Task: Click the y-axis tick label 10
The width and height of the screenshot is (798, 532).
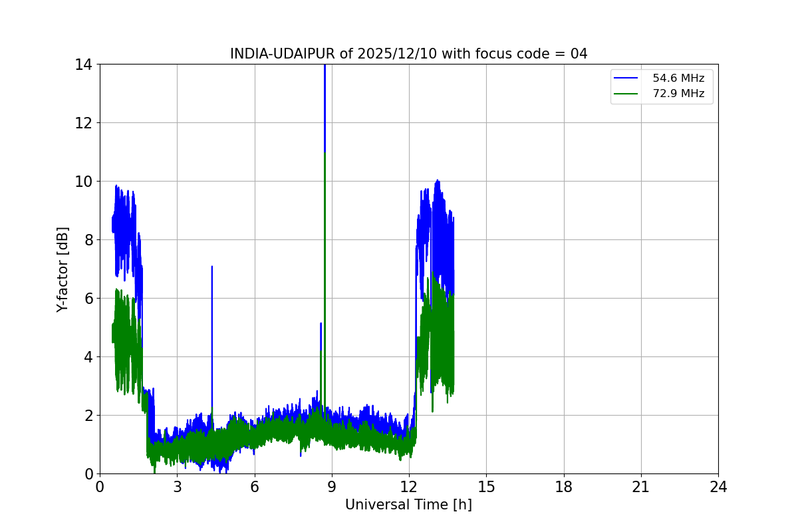Action: pos(84,182)
